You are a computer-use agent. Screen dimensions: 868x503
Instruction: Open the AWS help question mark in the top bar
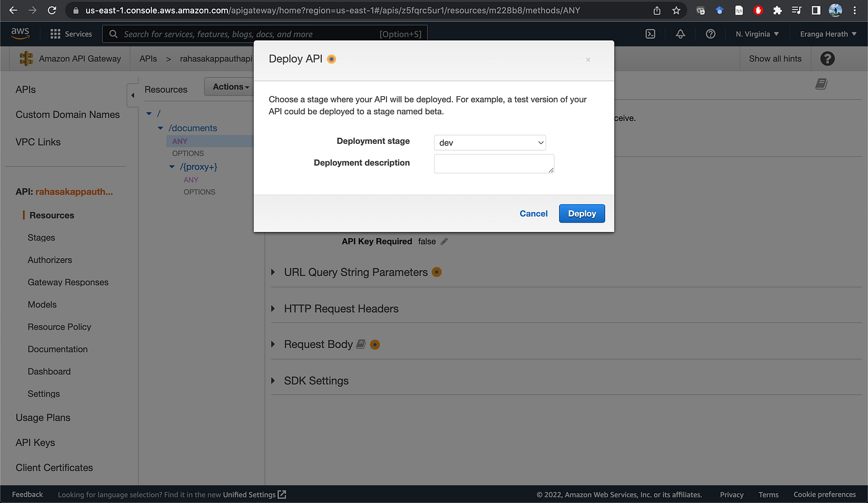[711, 34]
